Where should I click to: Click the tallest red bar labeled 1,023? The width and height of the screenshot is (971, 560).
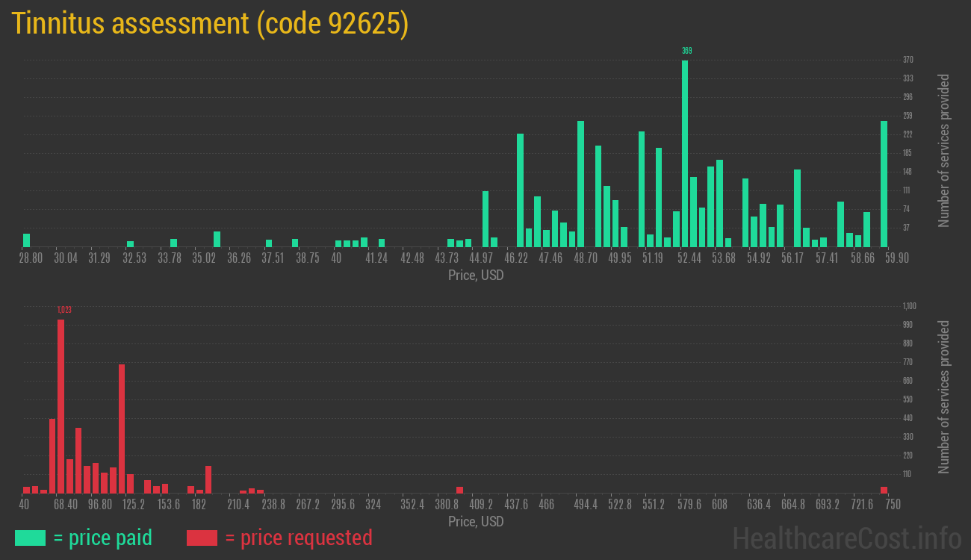[x=61, y=406]
